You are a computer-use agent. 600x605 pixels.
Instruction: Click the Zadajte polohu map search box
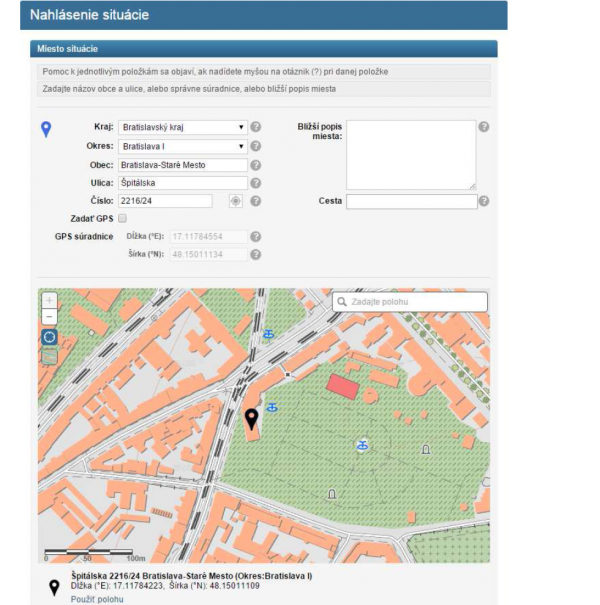(410, 302)
